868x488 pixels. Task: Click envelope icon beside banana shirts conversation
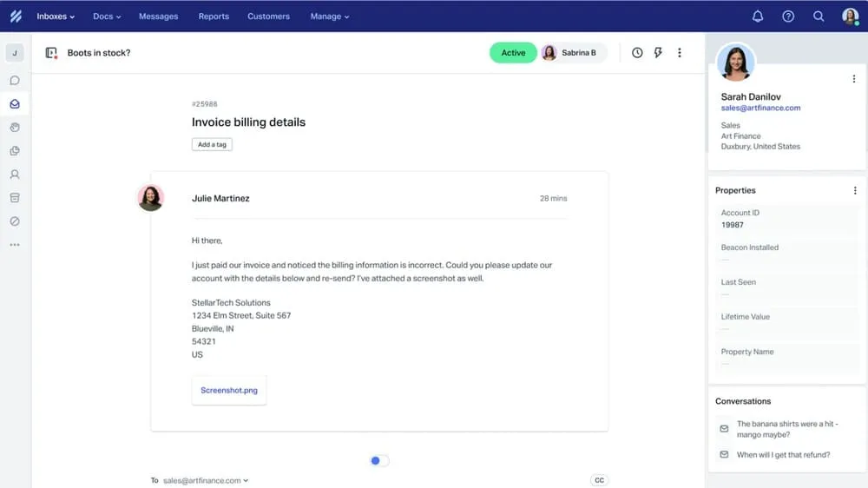point(724,429)
